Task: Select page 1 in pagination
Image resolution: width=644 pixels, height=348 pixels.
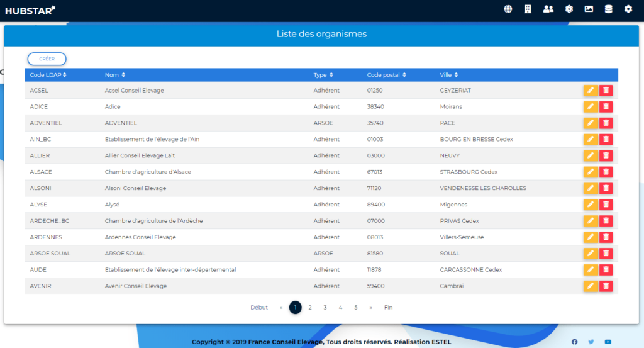Action: pyautogui.click(x=296, y=307)
